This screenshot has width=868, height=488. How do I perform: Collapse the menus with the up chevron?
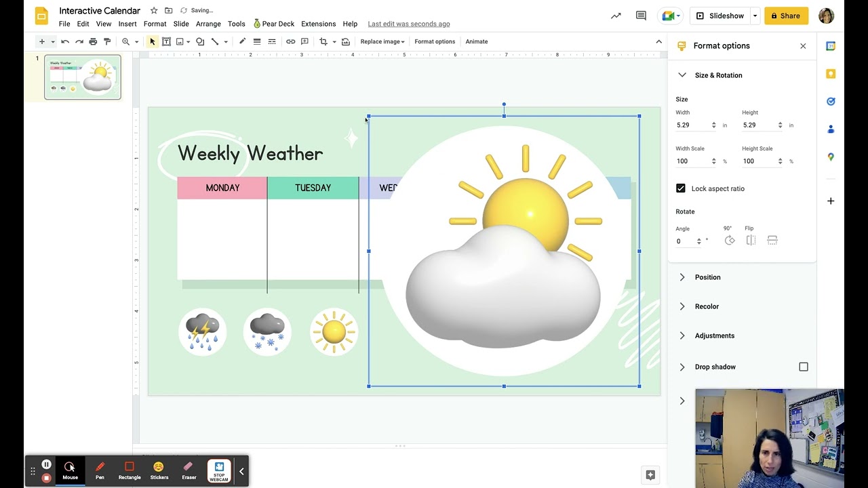pyautogui.click(x=658, y=41)
